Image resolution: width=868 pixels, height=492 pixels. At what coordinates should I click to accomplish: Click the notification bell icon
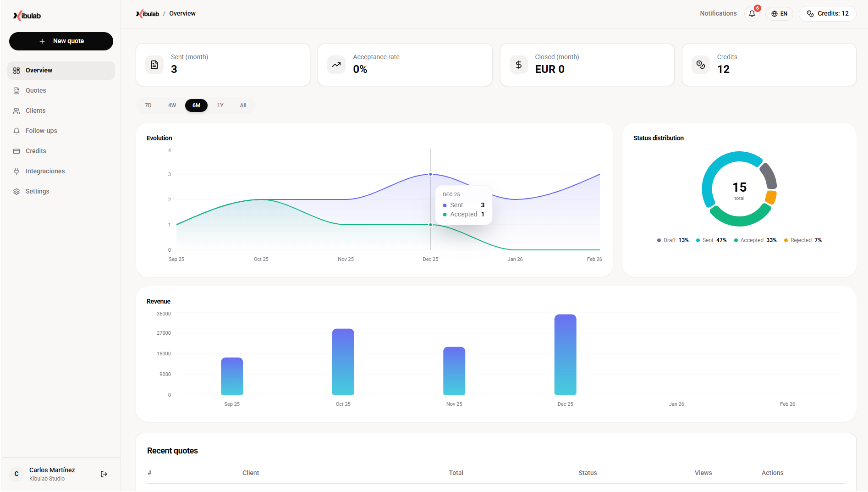tap(752, 14)
